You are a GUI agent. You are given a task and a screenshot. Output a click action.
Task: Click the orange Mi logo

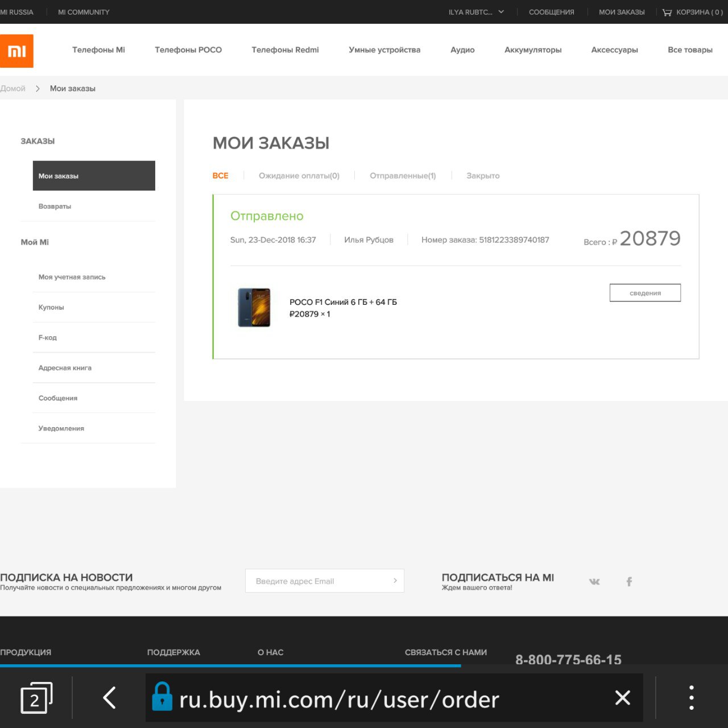pos(16,51)
